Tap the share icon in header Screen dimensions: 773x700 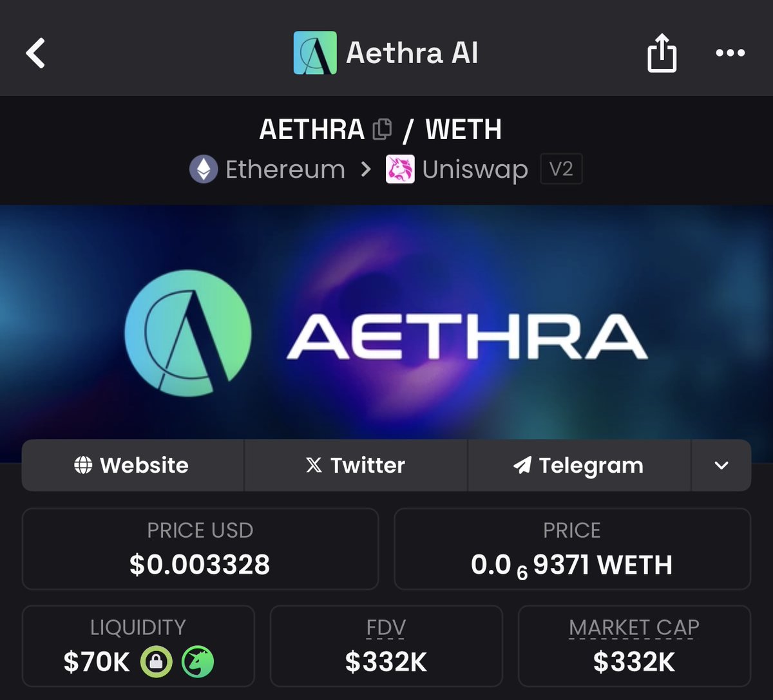662,53
